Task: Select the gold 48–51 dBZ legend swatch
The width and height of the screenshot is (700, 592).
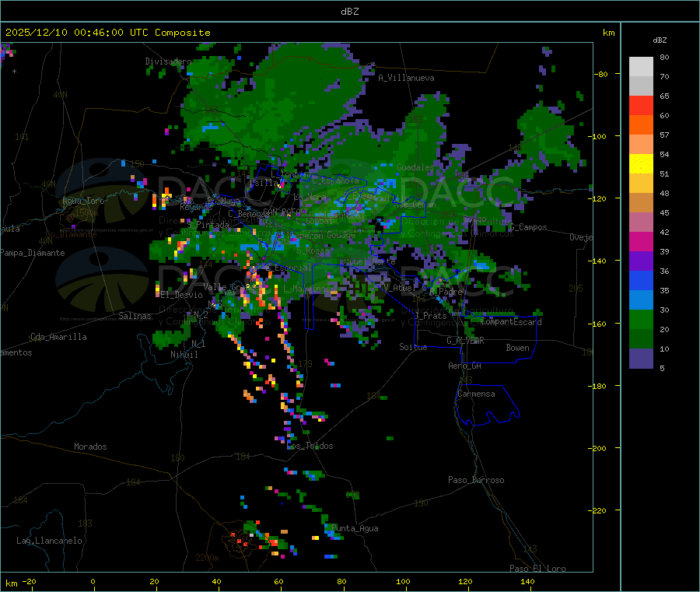Action: [641, 184]
